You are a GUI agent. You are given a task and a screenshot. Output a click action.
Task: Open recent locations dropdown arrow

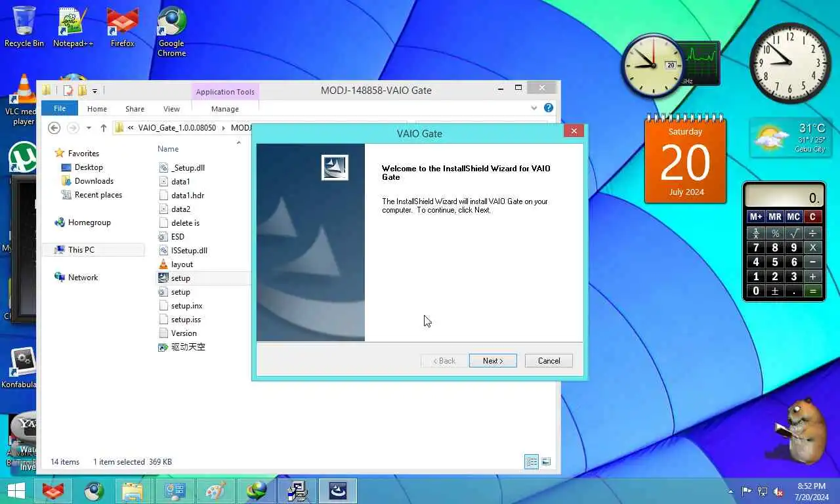(x=89, y=128)
